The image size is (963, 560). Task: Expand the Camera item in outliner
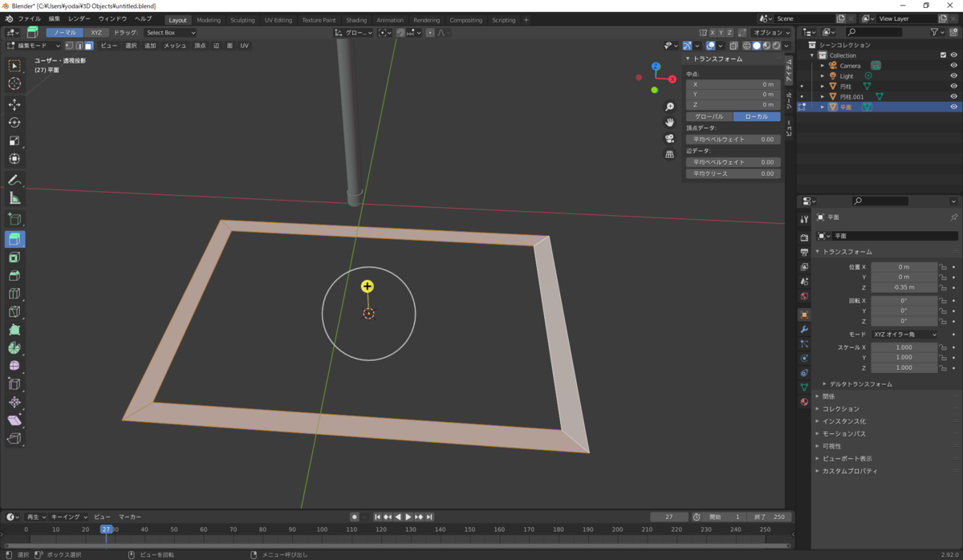click(x=823, y=66)
